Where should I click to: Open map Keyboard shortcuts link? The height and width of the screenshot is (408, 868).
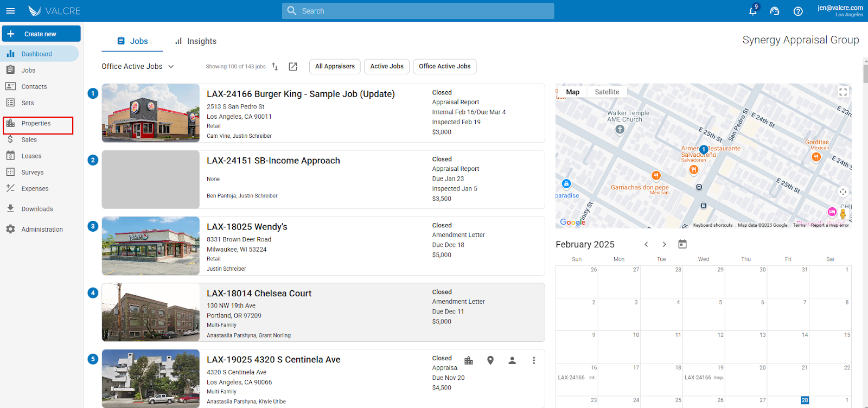coord(712,225)
